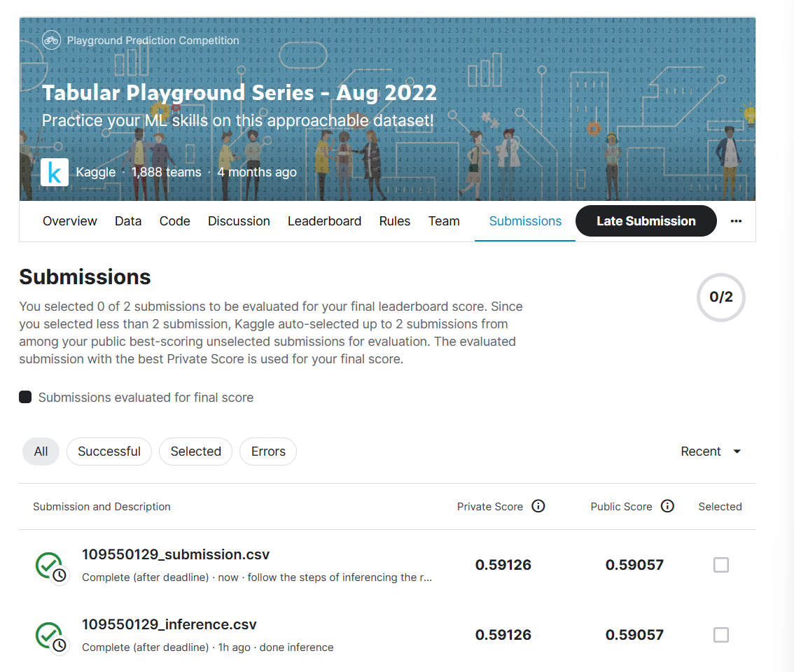This screenshot has width=794, height=672.
Task: Click the Submission and Description column header
Action: (x=102, y=506)
